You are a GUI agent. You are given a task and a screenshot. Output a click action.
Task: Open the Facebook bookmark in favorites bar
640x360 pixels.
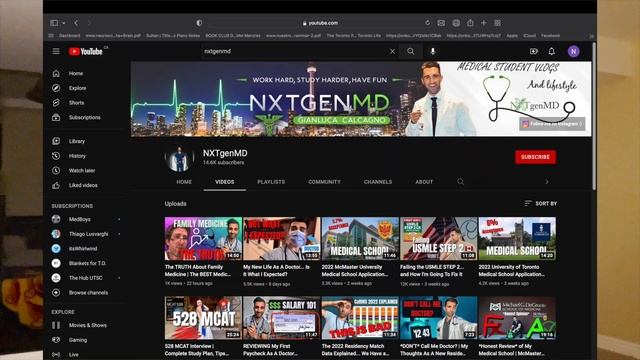point(551,36)
